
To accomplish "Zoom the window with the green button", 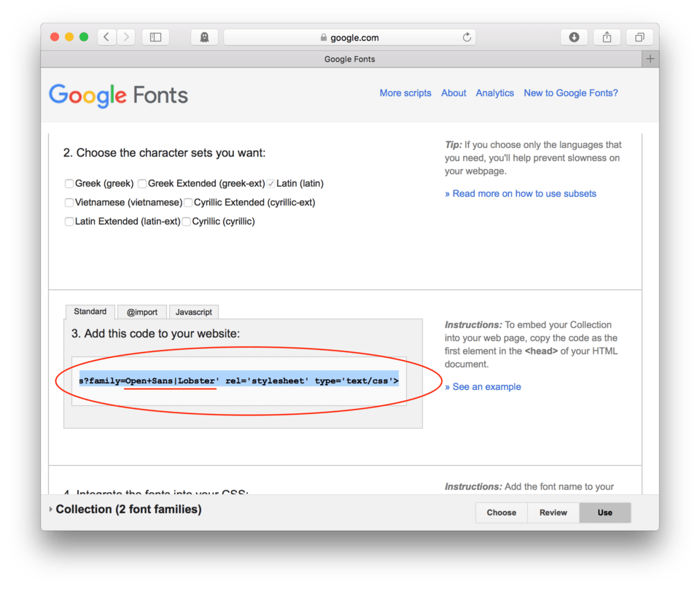I will coord(84,37).
